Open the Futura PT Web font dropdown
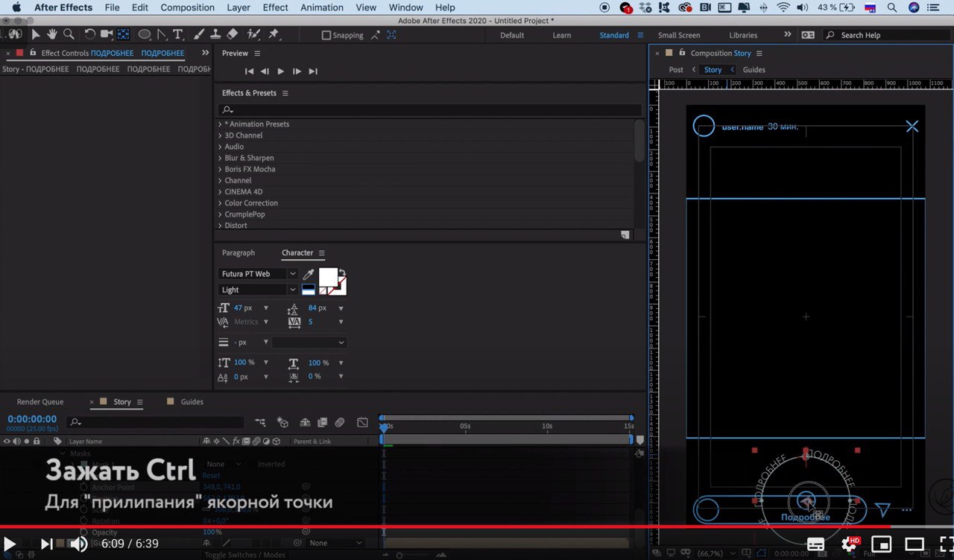The height and width of the screenshot is (560, 954). (257, 274)
